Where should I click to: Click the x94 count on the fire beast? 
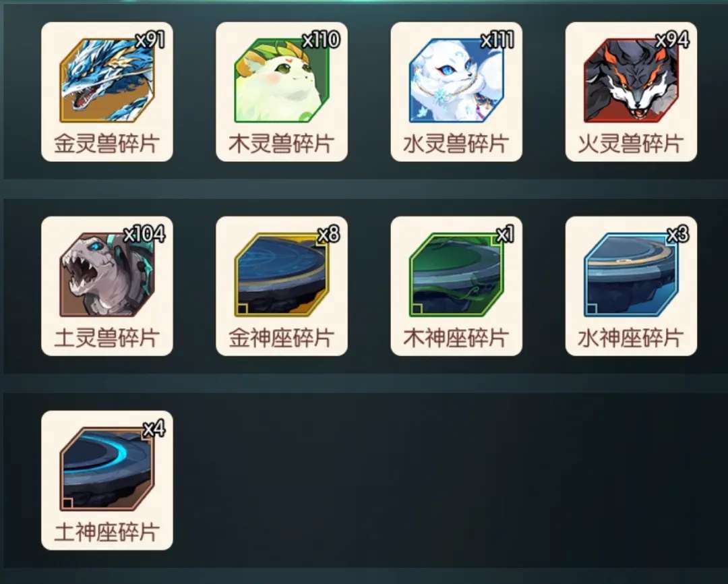(672, 40)
